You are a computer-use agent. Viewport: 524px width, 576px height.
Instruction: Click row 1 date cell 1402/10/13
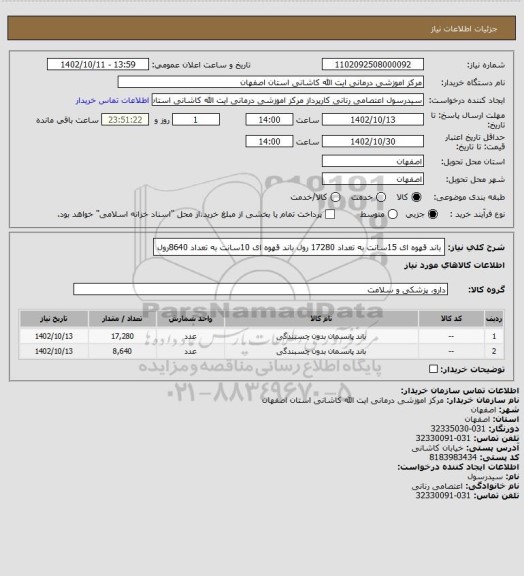point(54,336)
